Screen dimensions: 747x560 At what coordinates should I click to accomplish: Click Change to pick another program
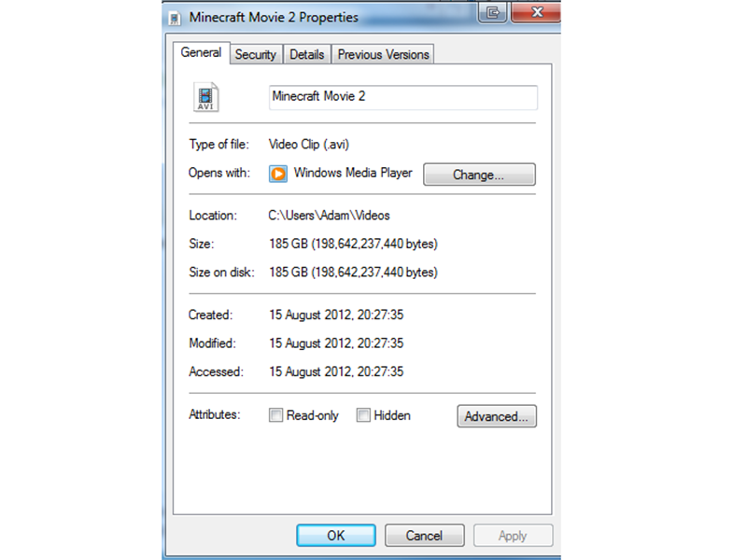click(x=479, y=175)
